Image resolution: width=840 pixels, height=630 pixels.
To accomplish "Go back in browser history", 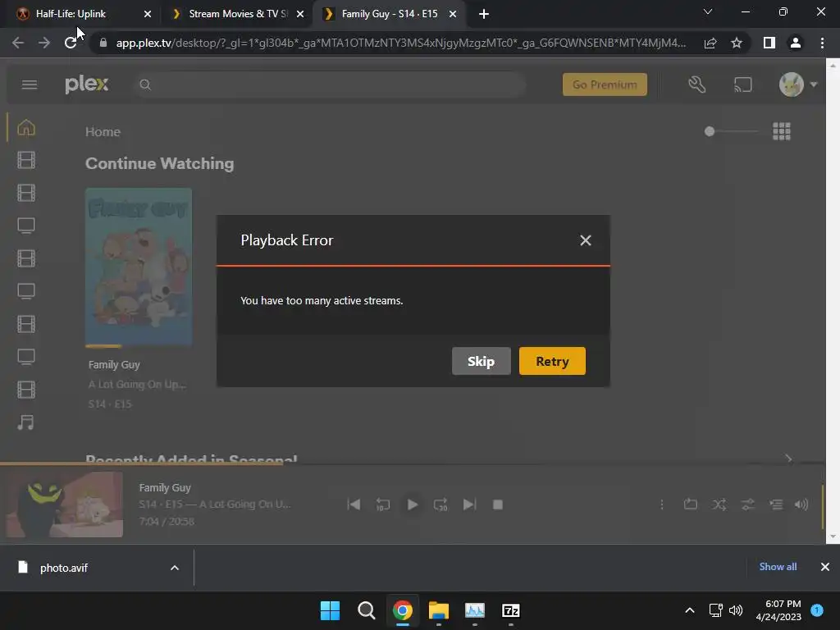I will tap(18, 43).
